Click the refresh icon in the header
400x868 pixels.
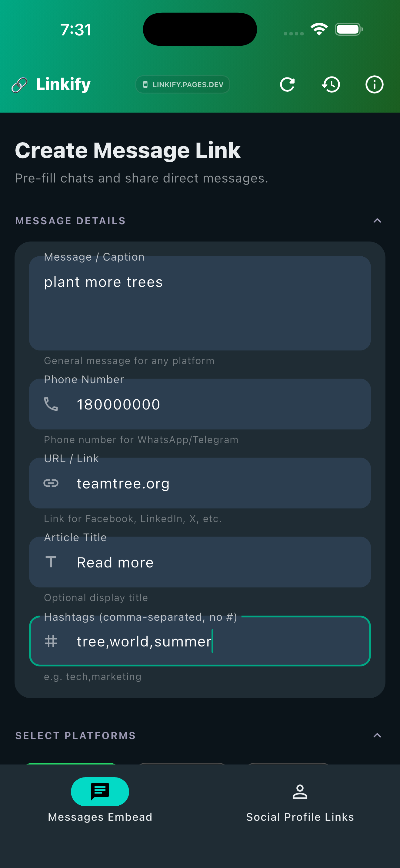click(287, 84)
